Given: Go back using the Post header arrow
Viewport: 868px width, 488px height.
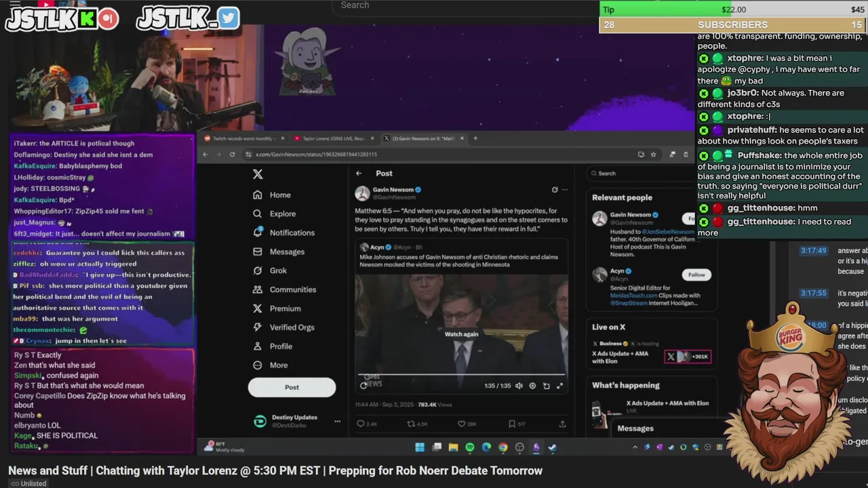Looking at the screenshot, I should point(359,174).
